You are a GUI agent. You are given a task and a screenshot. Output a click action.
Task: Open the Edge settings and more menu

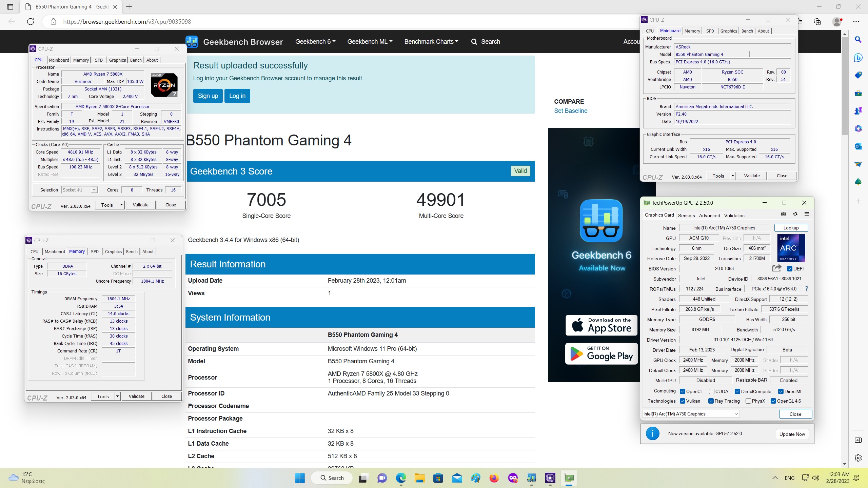(x=856, y=22)
